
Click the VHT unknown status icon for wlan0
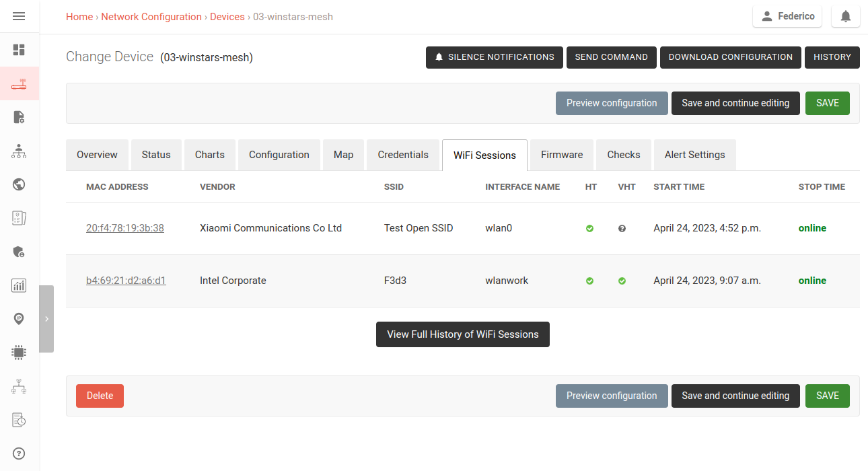click(622, 229)
